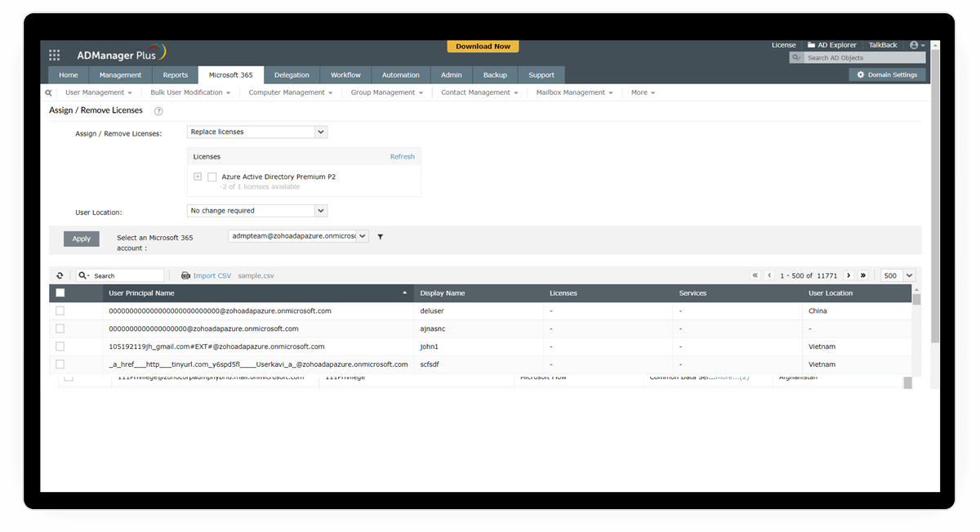Switch to the Support tab
The height and width of the screenshot is (532, 980).
tap(541, 75)
